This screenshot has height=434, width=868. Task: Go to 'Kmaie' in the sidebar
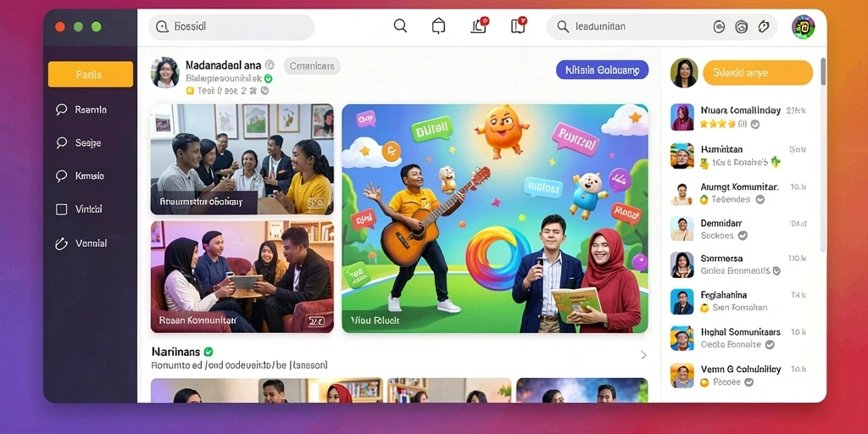91,176
